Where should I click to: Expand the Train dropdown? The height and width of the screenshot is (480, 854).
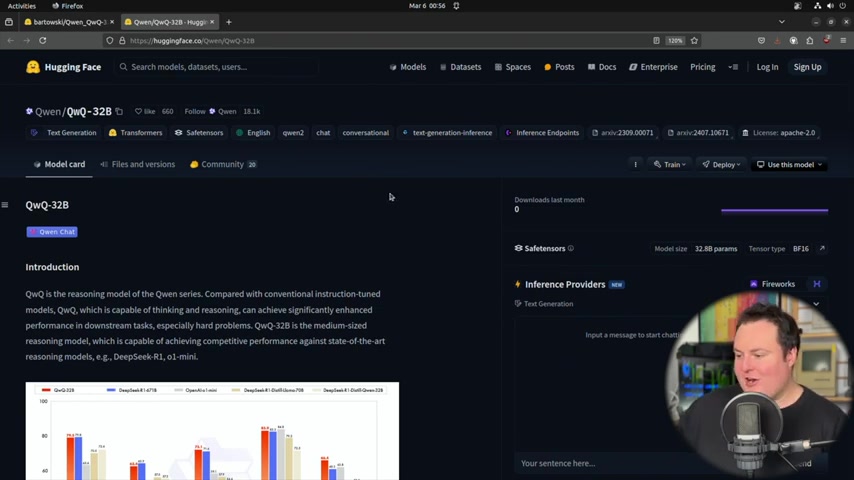[x=669, y=165]
